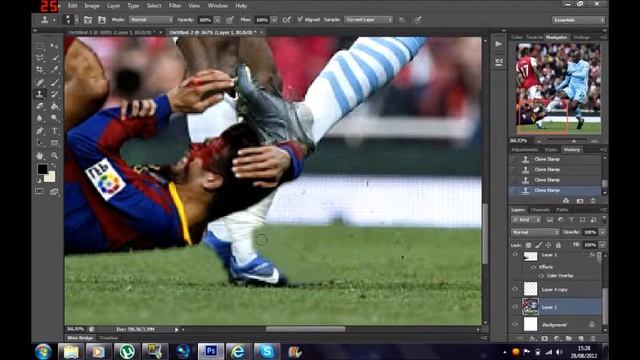Viewport: 640px width, 360px height.
Task: Select the Clone Stamp tool in toolbox
Action: pos(40,94)
